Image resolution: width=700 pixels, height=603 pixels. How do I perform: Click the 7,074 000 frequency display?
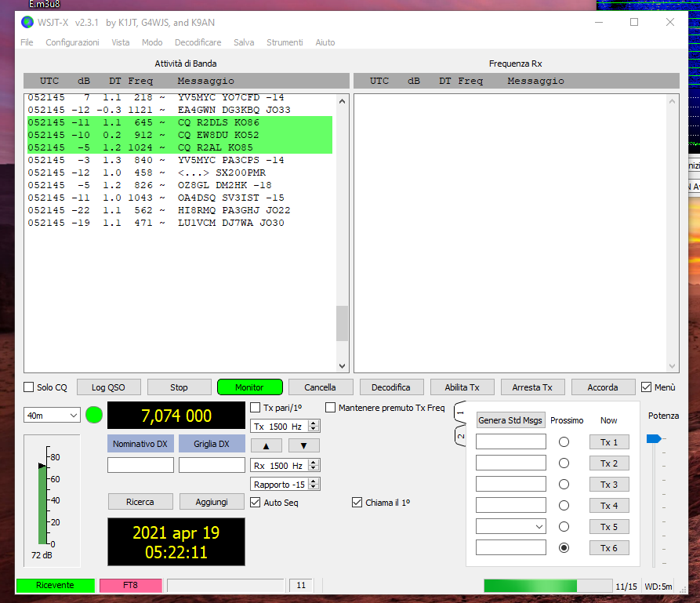[176, 416]
